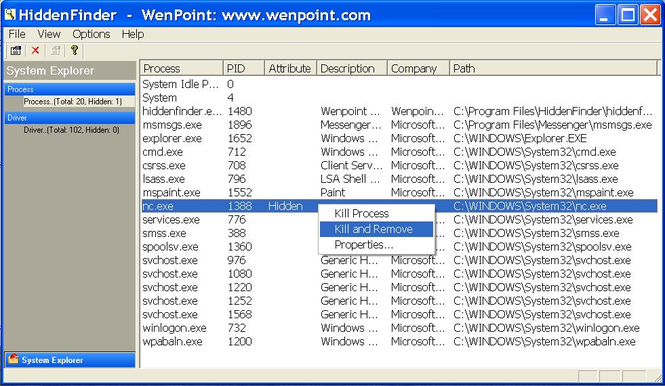Click the Hidden attribute cell of nc.exe
665x386 pixels.
pyautogui.click(x=285, y=206)
